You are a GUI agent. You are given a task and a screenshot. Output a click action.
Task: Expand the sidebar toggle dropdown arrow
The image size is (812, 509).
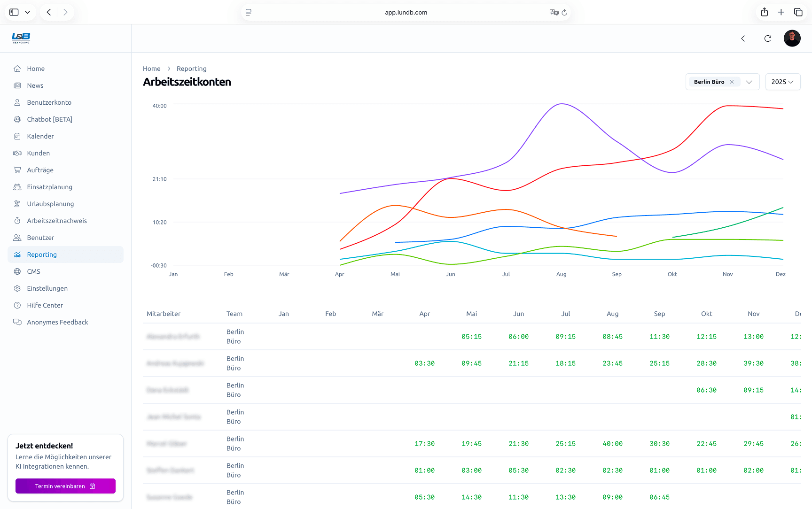[28, 12]
